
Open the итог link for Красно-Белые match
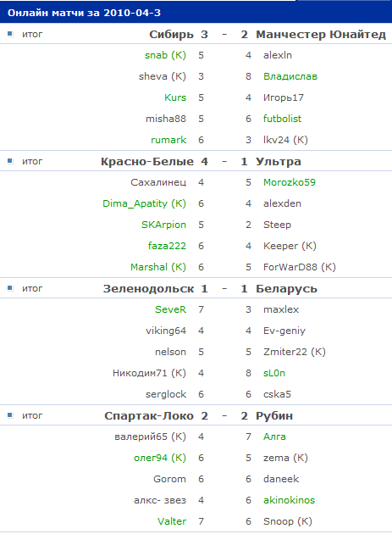pyautogui.click(x=32, y=161)
